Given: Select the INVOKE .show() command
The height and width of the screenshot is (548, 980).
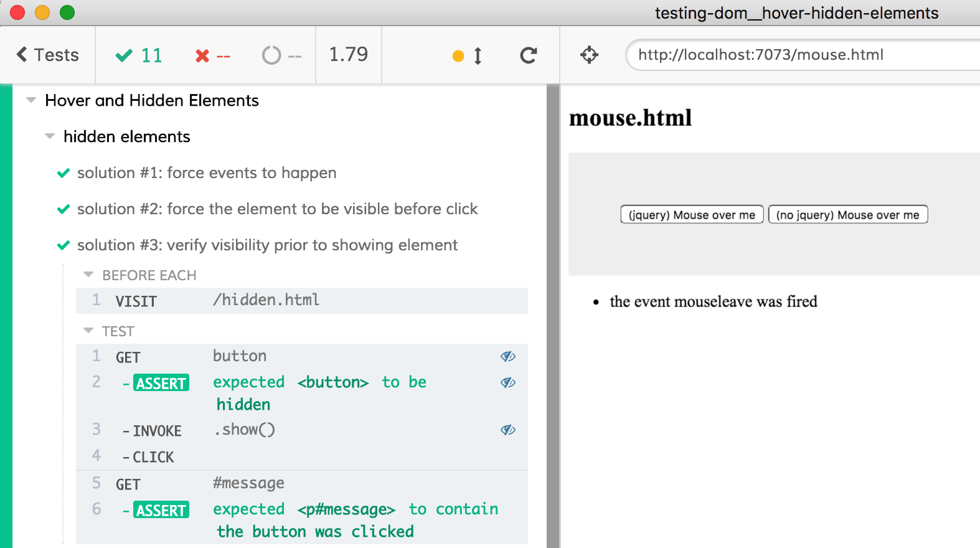Looking at the screenshot, I should click(x=302, y=430).
